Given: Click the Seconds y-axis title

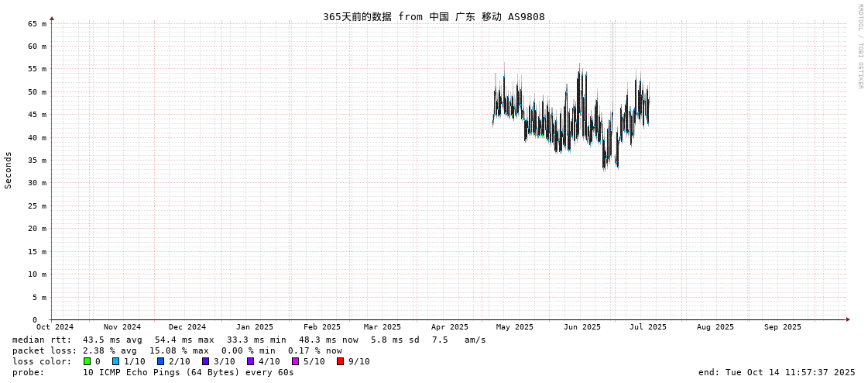Looking at the screenshot, I should point(9,170).
